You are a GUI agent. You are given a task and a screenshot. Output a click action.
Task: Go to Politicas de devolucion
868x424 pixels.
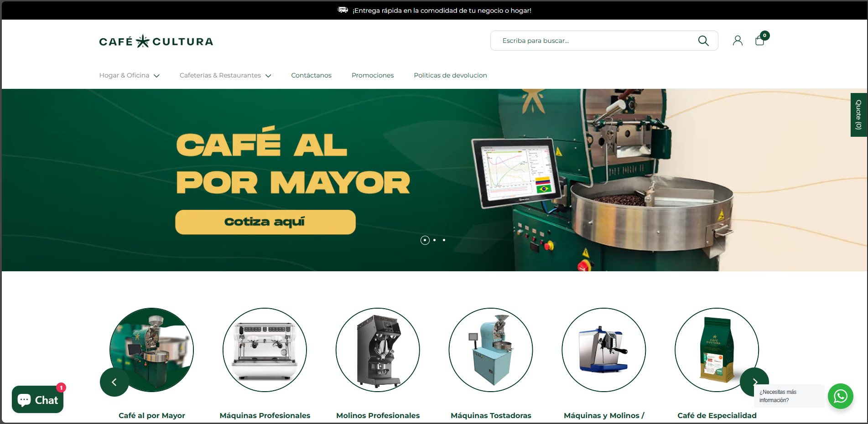click(x=450, y=75)
